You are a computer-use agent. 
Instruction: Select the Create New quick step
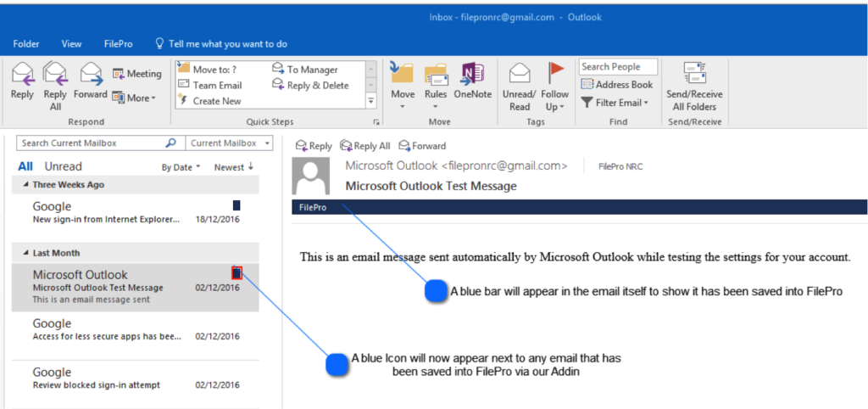[209, 101]
